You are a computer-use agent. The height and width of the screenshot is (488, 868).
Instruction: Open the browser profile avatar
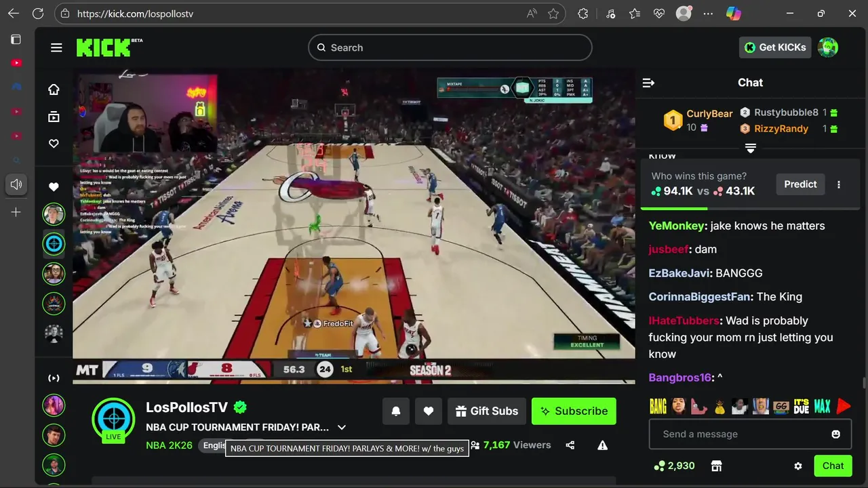(684, 14)
